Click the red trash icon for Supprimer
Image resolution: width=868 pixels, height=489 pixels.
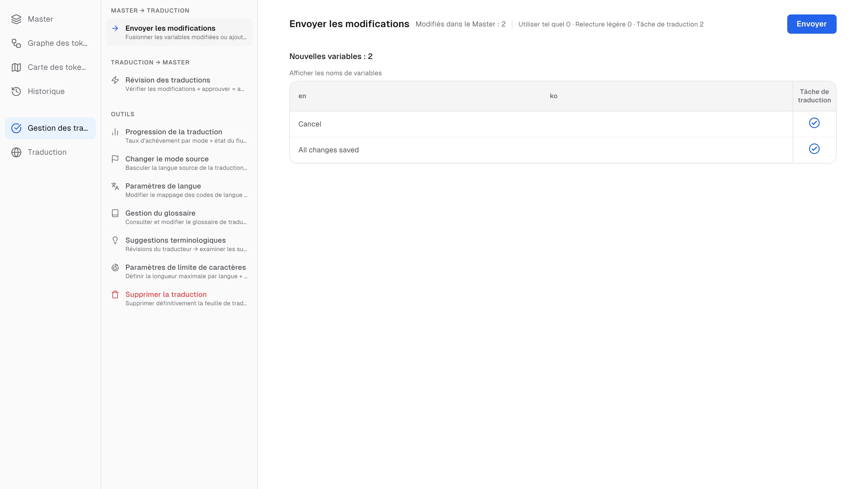(115, 294)
